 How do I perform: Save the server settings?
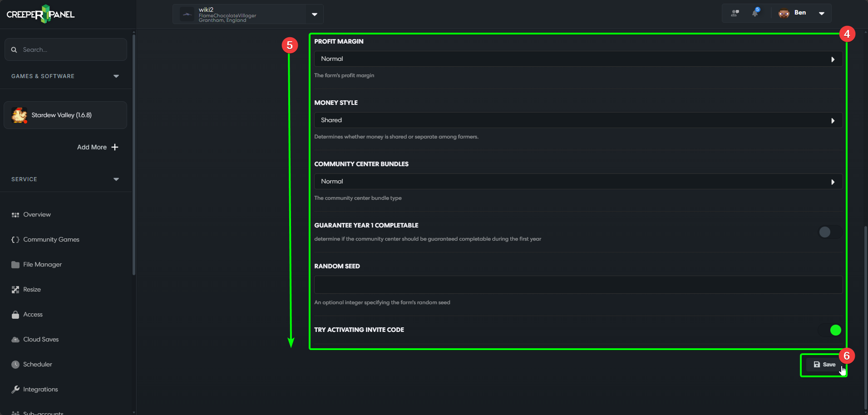[x=824, y=365]
